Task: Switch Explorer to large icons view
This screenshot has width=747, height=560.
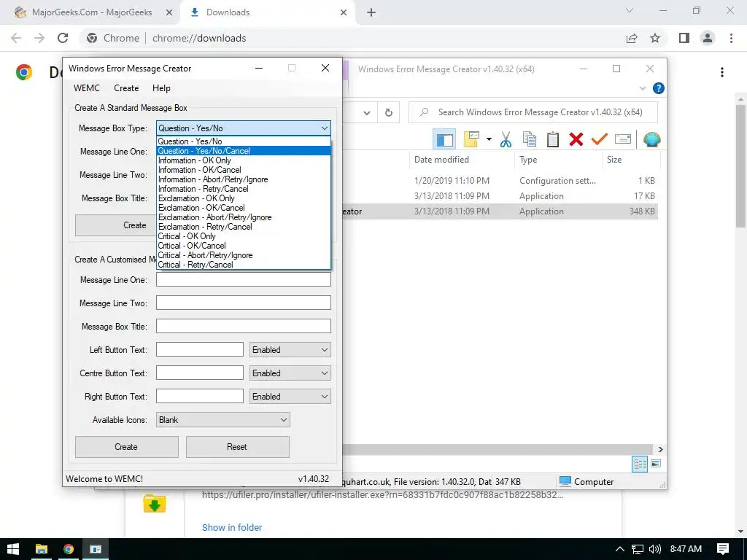Action: 656,464
